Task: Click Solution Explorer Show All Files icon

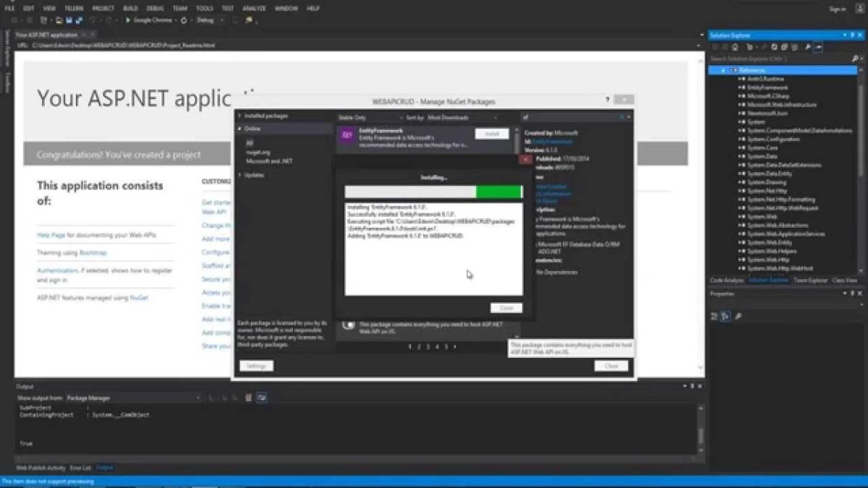Action: (x=793, y=47)
